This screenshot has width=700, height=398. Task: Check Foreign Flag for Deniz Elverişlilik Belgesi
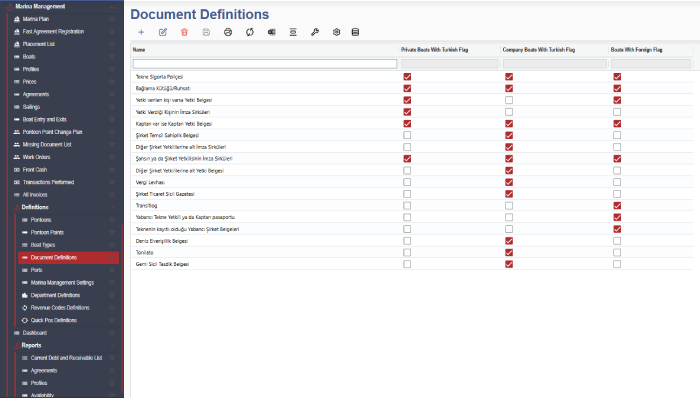point(617,241)
